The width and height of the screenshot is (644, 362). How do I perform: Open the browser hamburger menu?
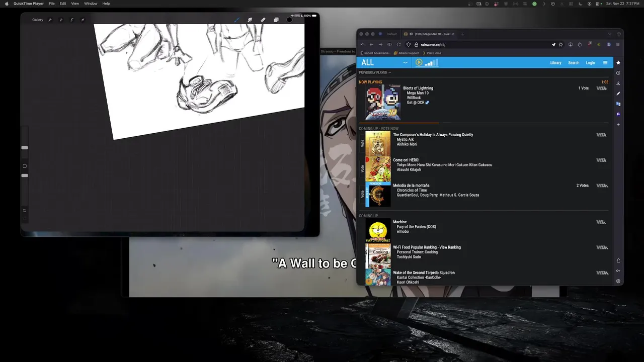pyautogui.click(x=618, y=44)
